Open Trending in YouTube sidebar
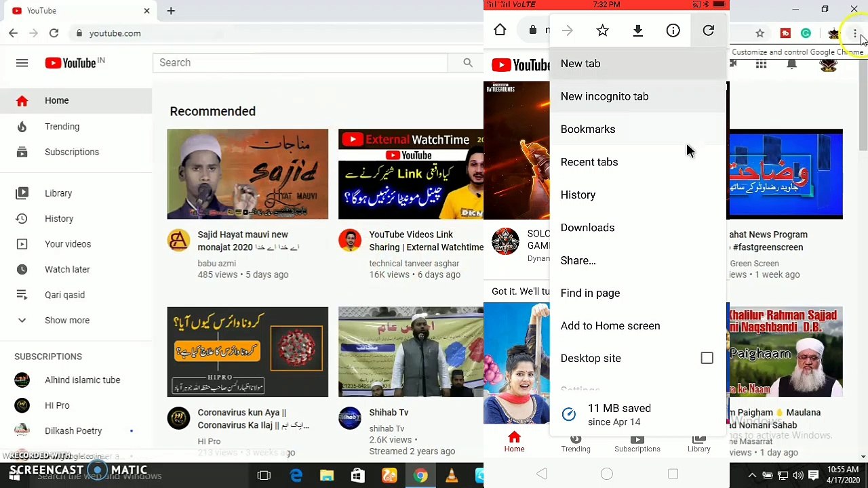868x488 pixels. pyautogui.click(x=76, y=126)
